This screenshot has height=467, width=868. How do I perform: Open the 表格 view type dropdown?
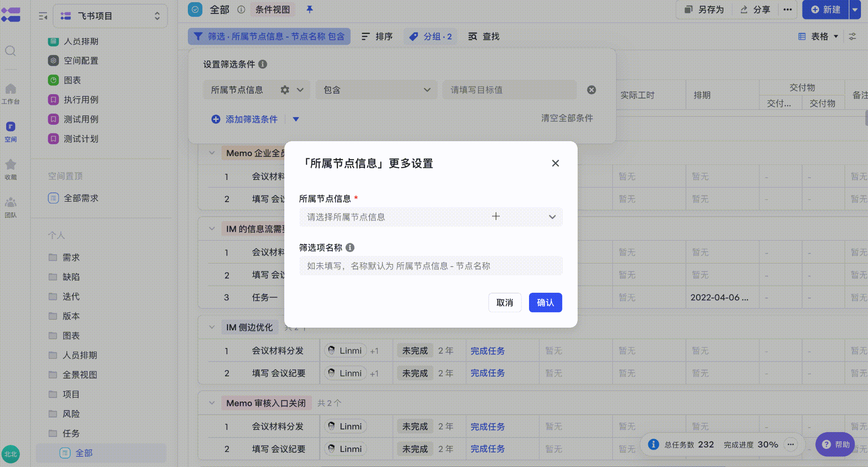818,36
